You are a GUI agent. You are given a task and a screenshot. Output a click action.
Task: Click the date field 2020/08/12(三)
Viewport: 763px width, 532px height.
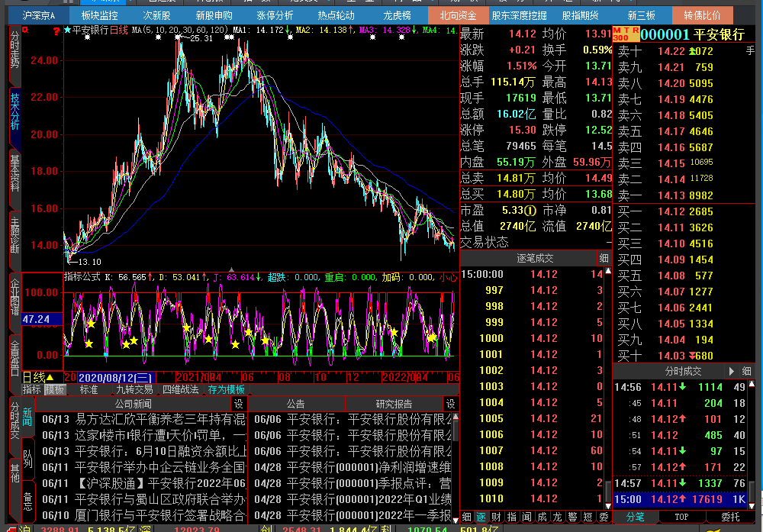point(116,378)
